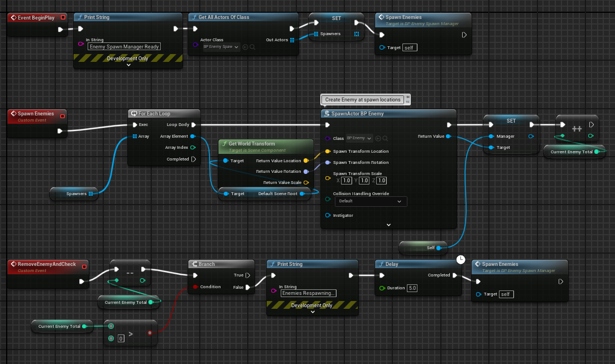The width and height of the screenshot is (615, 364).
Task: Click Instigator input pin
Action: click(x=328, y=216)
